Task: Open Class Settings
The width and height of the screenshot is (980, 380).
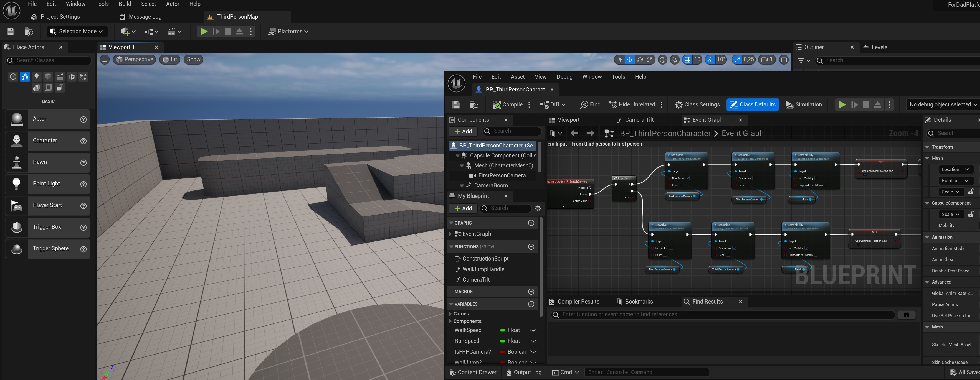Action: 697,105
